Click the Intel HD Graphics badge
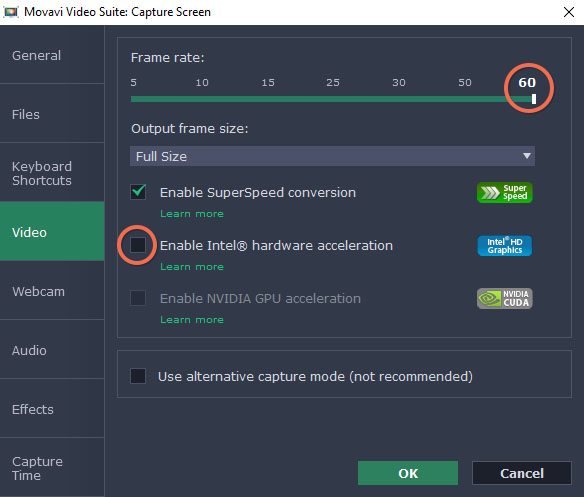This screenshot has width=584, height=497. [505, 246]
